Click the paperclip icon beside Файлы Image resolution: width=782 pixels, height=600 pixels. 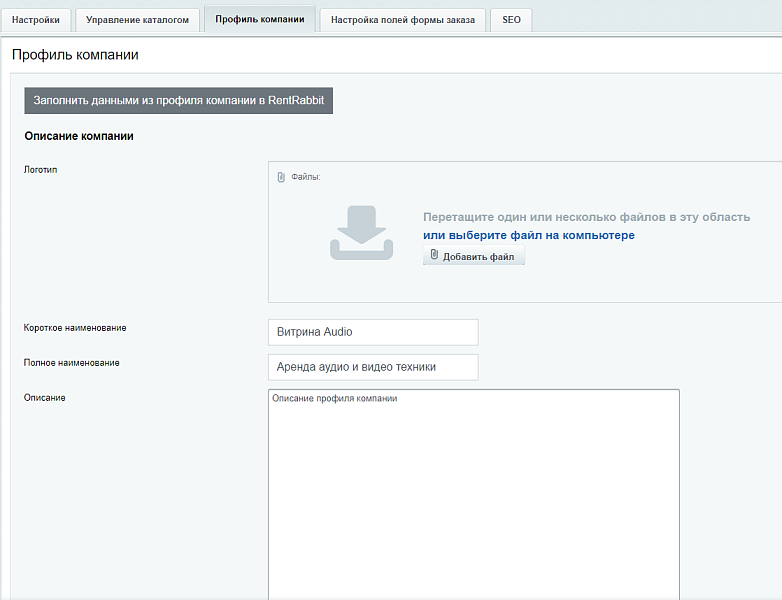[x=281, y=177]
